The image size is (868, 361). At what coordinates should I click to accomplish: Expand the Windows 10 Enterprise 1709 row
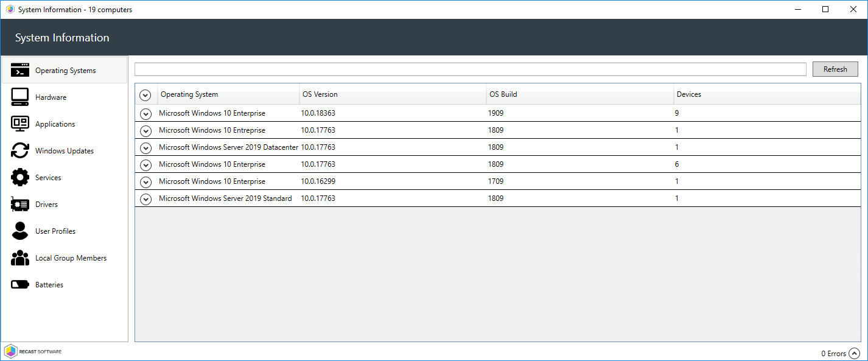[x=145, y=182]
